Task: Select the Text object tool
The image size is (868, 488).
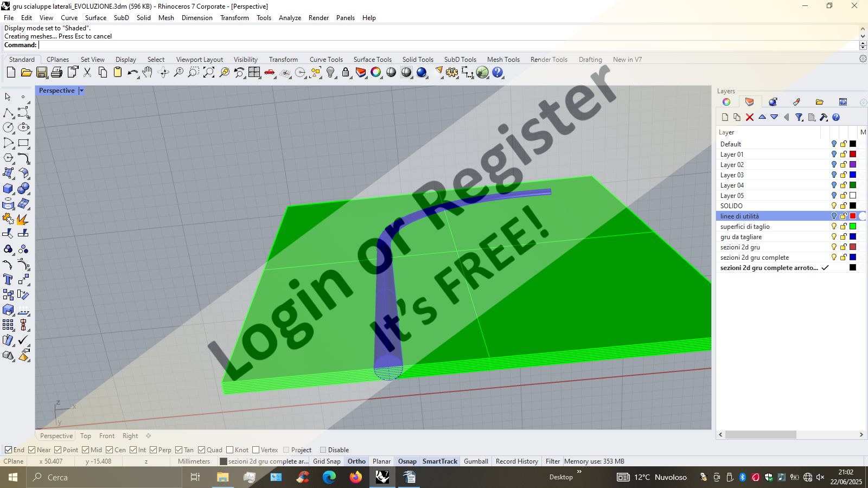Action: point(9,279)
